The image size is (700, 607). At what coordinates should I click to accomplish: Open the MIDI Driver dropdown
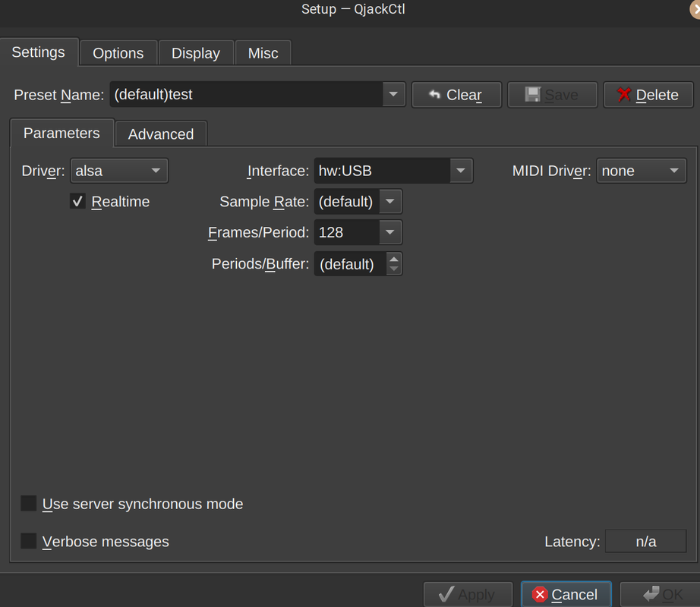tap(641, 171)
